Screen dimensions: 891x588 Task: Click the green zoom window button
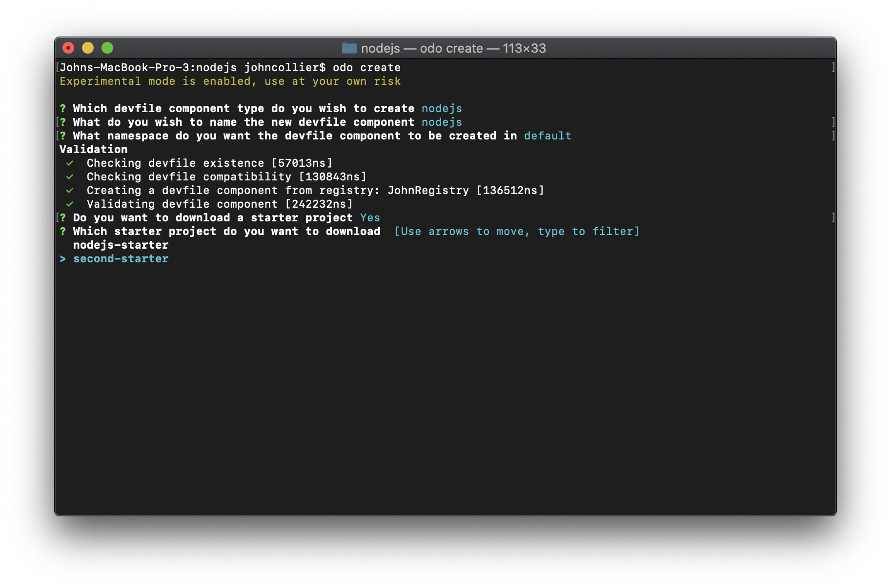click(107, 48)
